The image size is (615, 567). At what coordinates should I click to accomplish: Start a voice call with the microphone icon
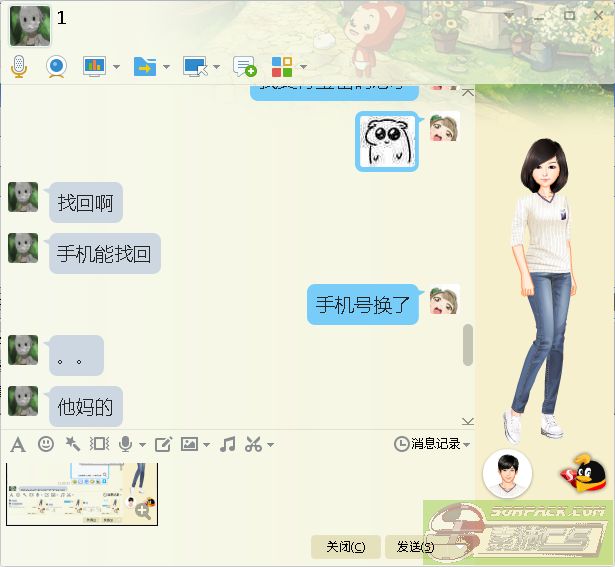pyautogui.click(x=18, y=66)
